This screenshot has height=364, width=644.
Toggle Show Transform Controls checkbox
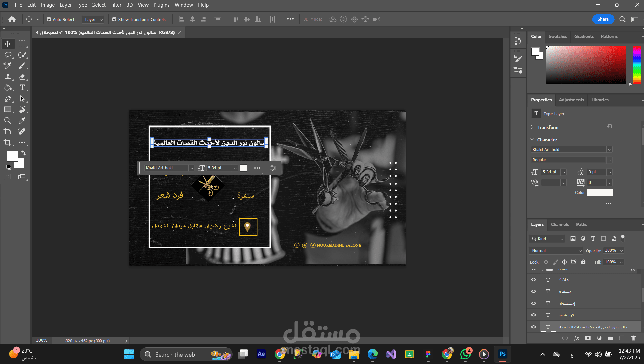[x=114, y=19]
